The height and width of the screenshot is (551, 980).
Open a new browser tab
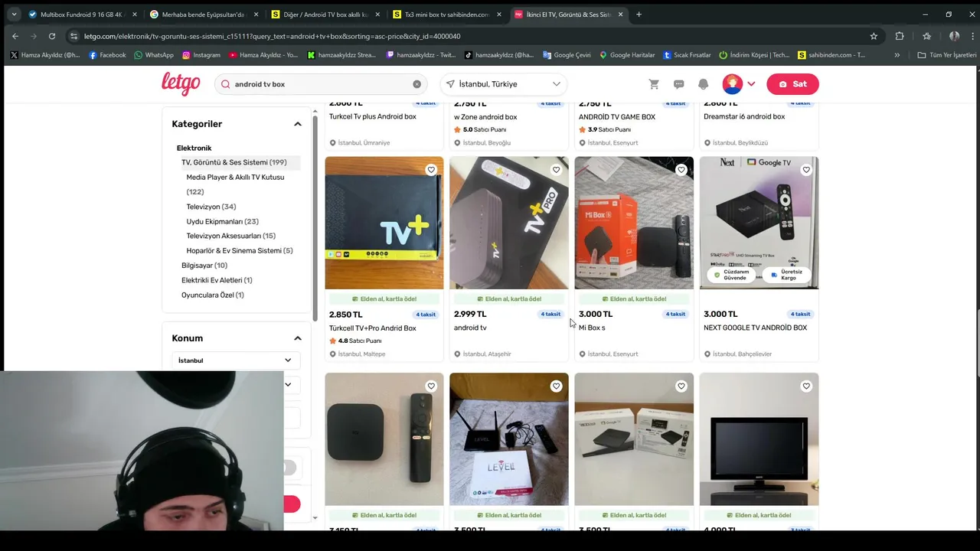click(639, 15)
